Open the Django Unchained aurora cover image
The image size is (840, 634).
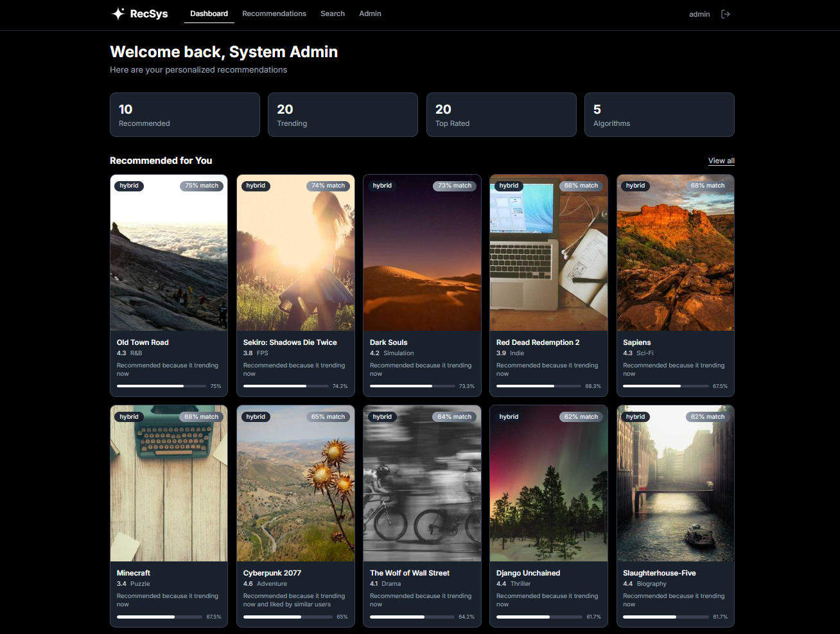[x=548, y=483]
